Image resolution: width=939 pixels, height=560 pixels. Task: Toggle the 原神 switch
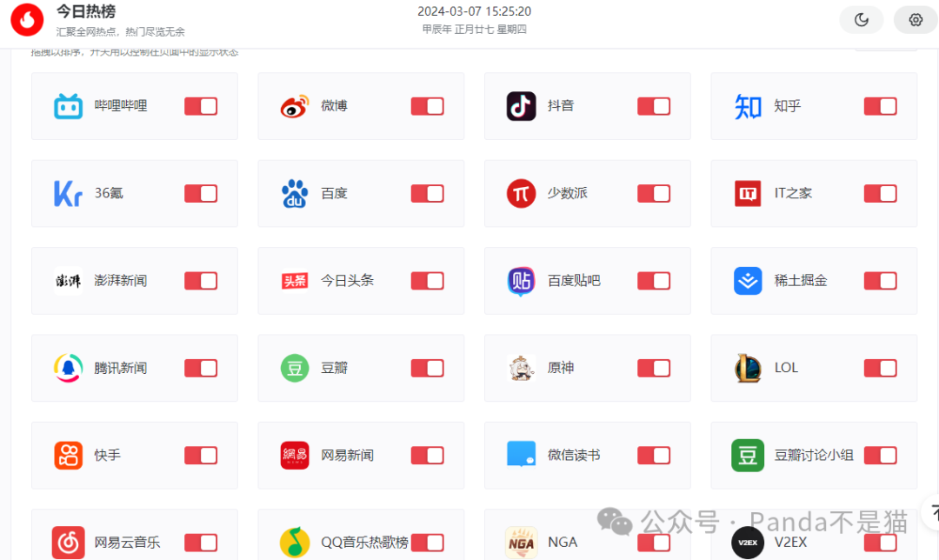(x=654, y=369)
